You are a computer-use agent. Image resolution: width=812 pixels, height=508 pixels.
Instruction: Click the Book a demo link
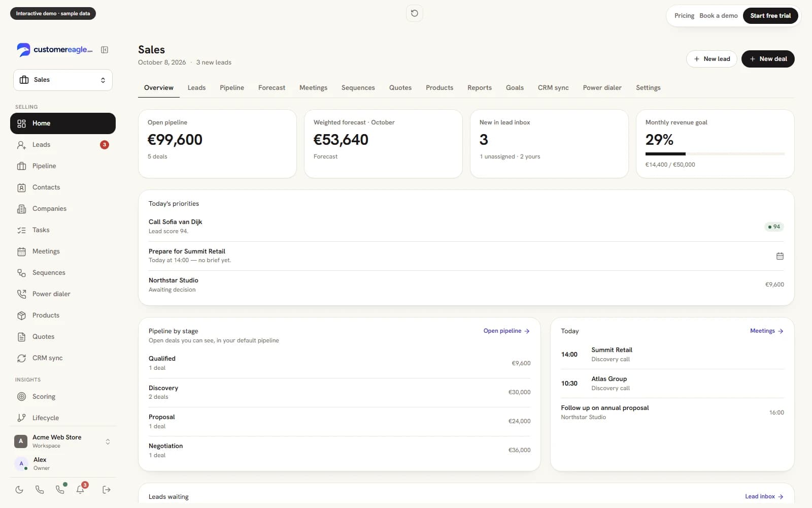click(719, 16)
